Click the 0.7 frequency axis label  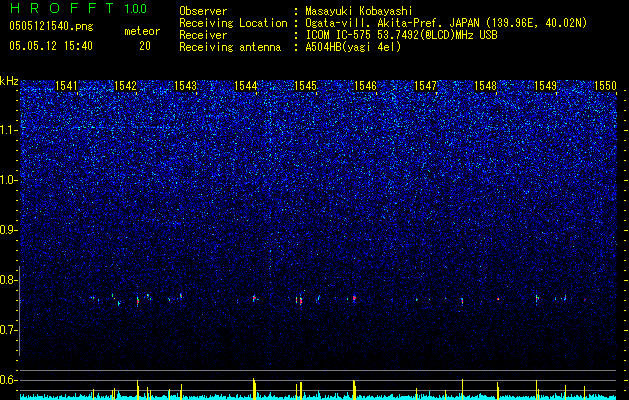(x=9, y=330)
